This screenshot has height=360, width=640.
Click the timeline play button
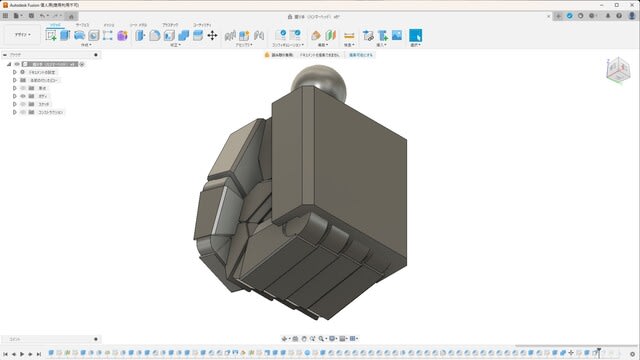tap(22, 354)
